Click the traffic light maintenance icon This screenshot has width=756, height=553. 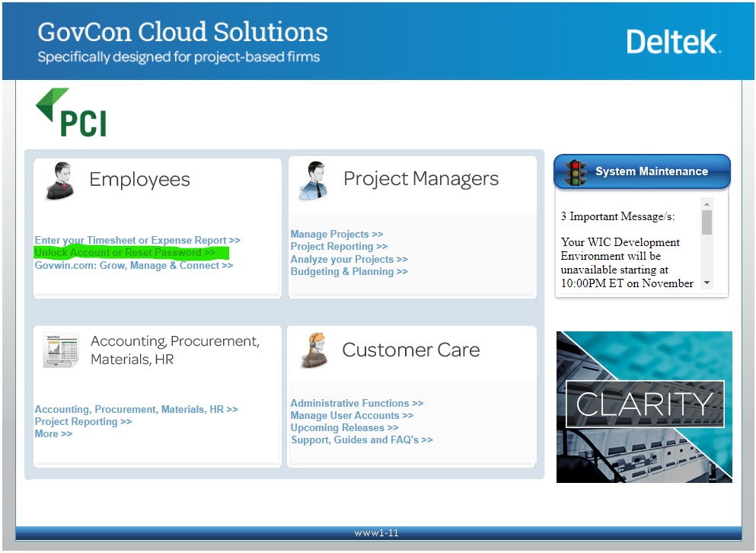(x=576, y=172)
